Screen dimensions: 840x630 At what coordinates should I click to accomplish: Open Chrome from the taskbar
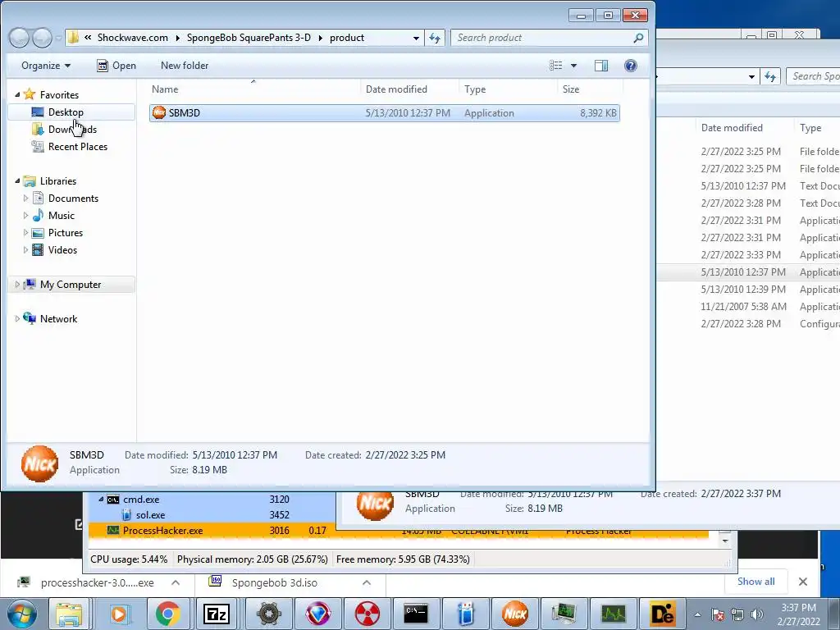coord(167,614)
